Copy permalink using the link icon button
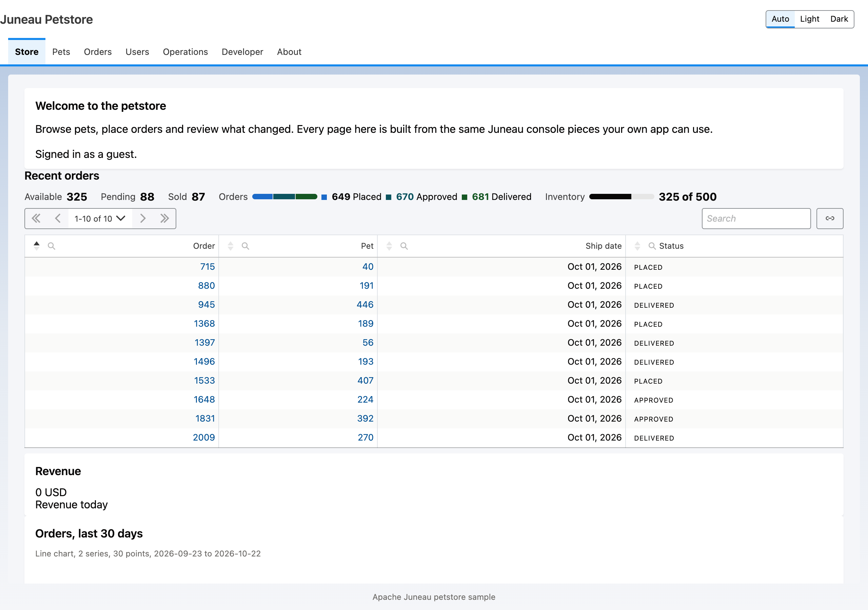868x610 pixels. [x=829, y=219]
